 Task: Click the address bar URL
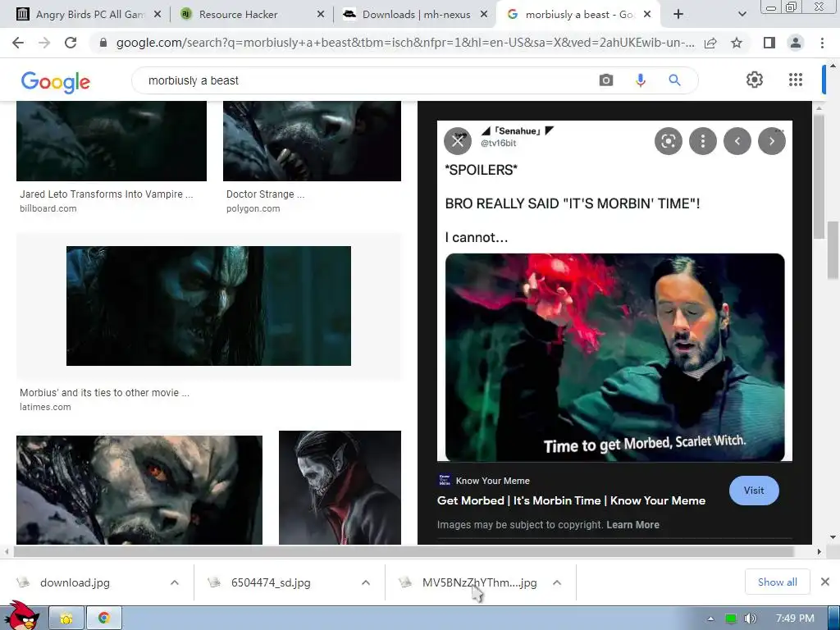tap(405, 43)
